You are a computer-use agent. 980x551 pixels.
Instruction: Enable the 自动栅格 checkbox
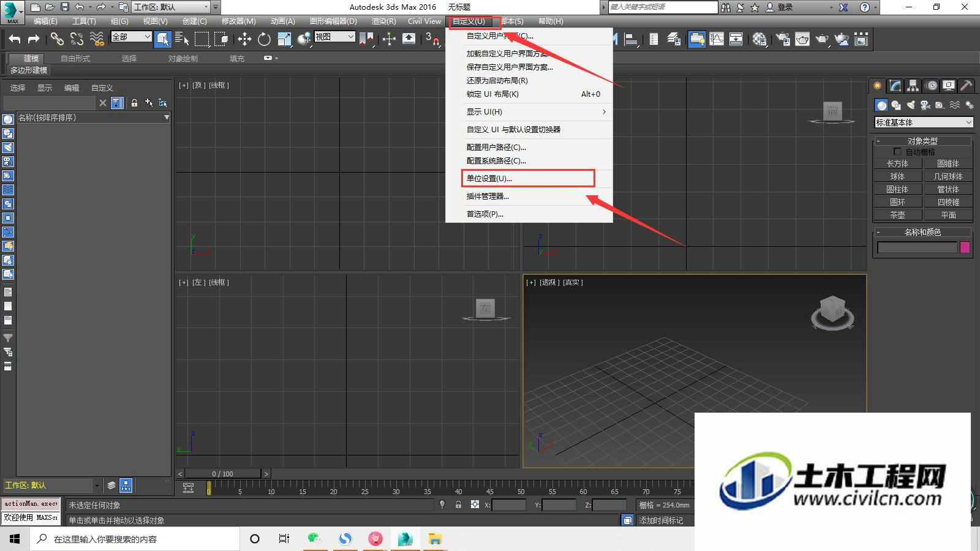pos(897,152)
